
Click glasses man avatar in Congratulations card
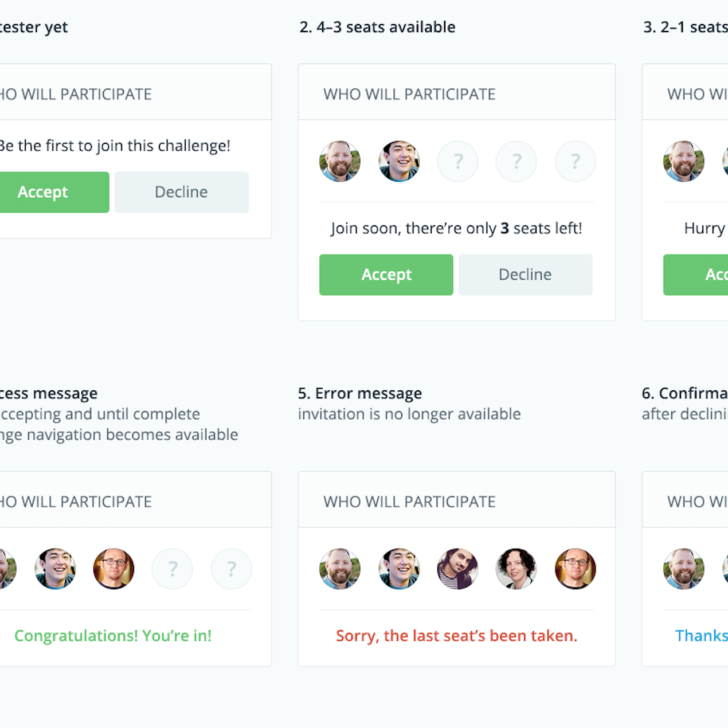[113, 569]
